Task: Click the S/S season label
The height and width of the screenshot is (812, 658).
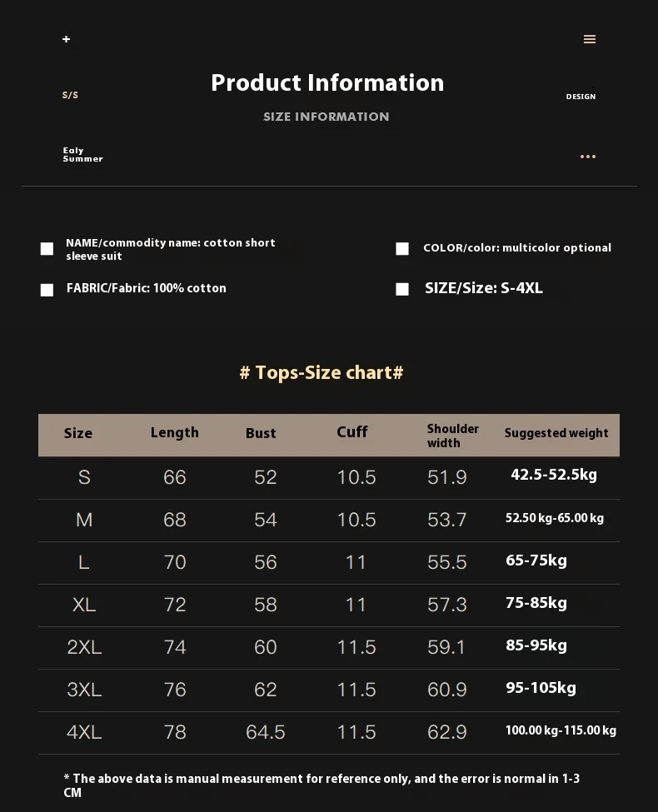Action: (x=71, y=95)
